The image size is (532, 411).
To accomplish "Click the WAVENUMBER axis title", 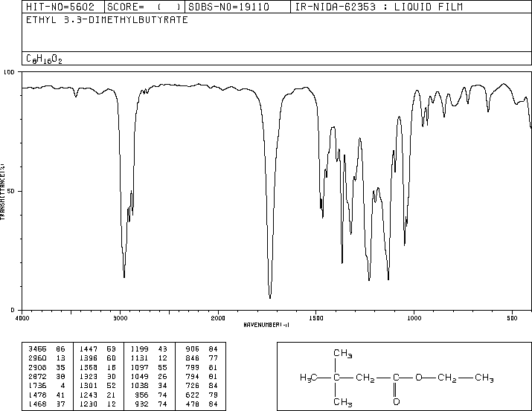I will [266, 325].
